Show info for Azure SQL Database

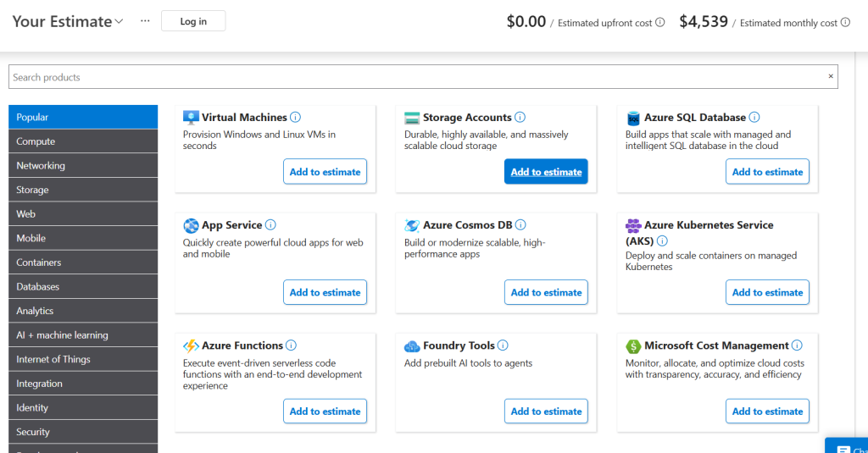coord(754,117)
